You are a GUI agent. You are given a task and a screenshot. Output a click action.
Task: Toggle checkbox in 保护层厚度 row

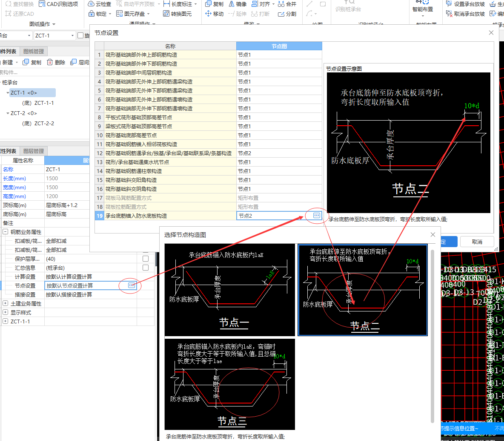click(146, 259)
